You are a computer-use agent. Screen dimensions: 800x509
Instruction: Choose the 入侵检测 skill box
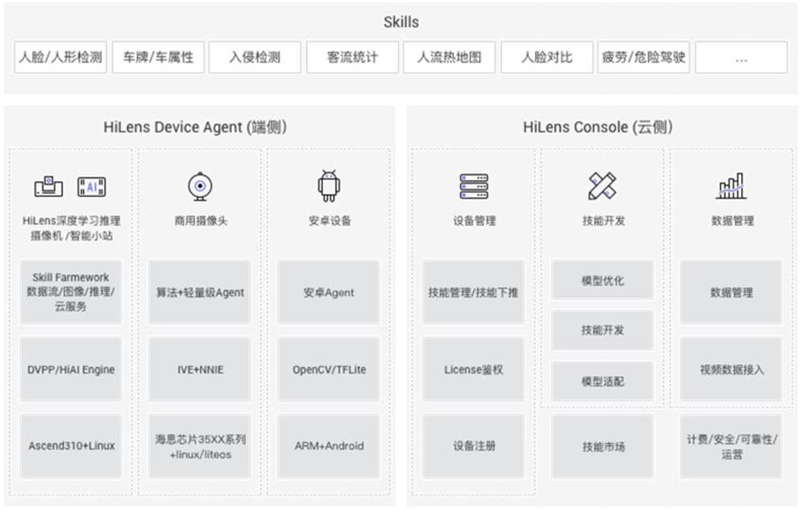(254, 58)
